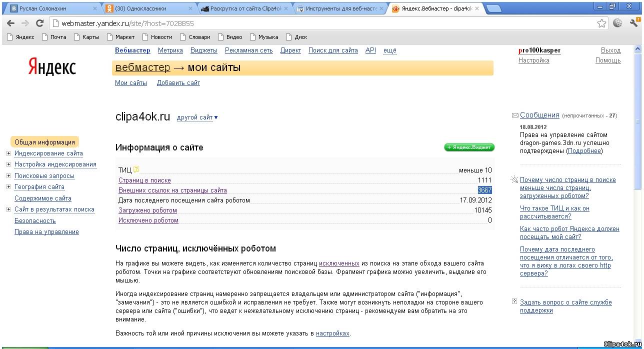Bookmark this page using the star icon
This screenshot has height=349, width=644.
tap(601, 23)
